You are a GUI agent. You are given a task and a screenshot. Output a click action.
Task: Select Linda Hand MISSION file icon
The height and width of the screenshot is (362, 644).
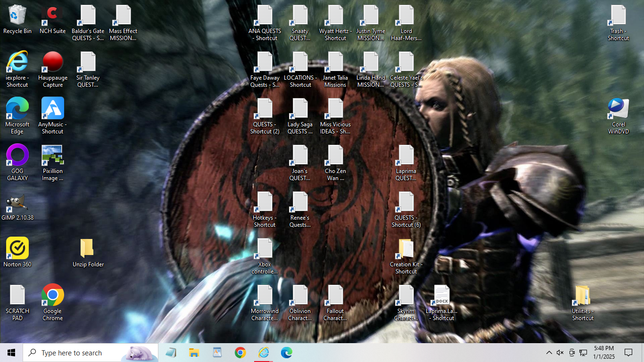[371, 69]
